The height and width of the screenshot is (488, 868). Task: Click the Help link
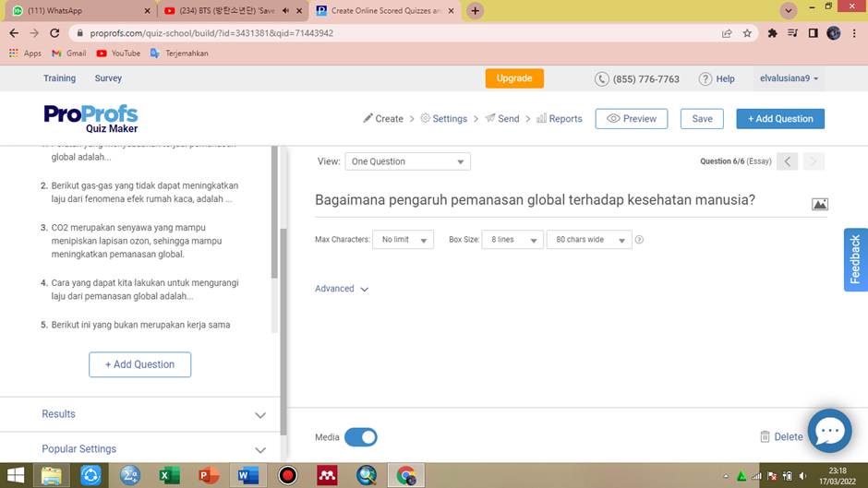tap(717, 78)
